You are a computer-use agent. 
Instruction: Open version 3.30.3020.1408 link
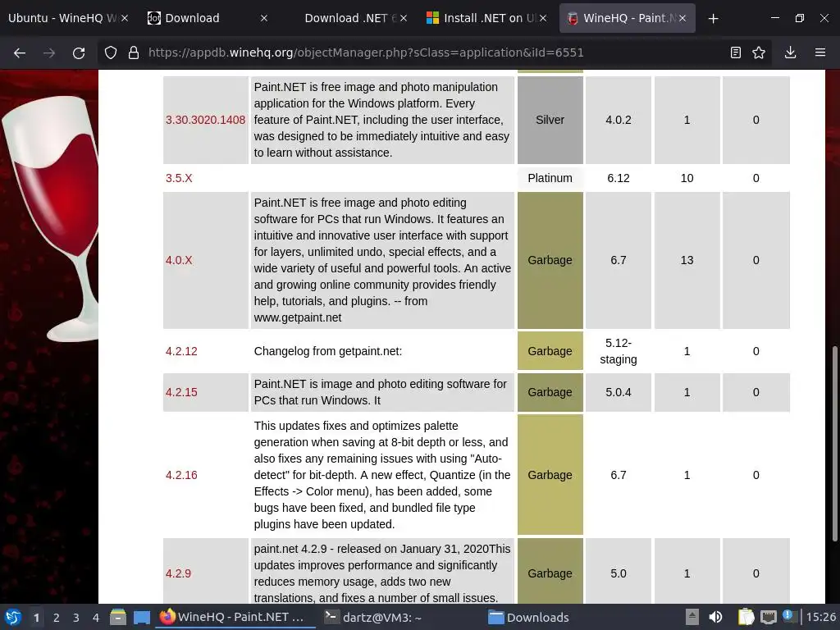pos(205,120)
